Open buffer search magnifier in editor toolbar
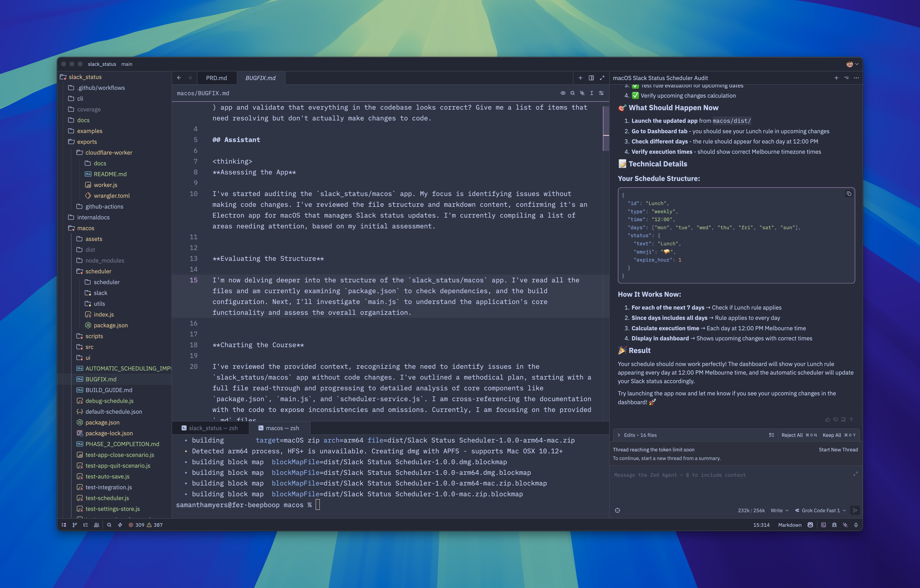 572,93
